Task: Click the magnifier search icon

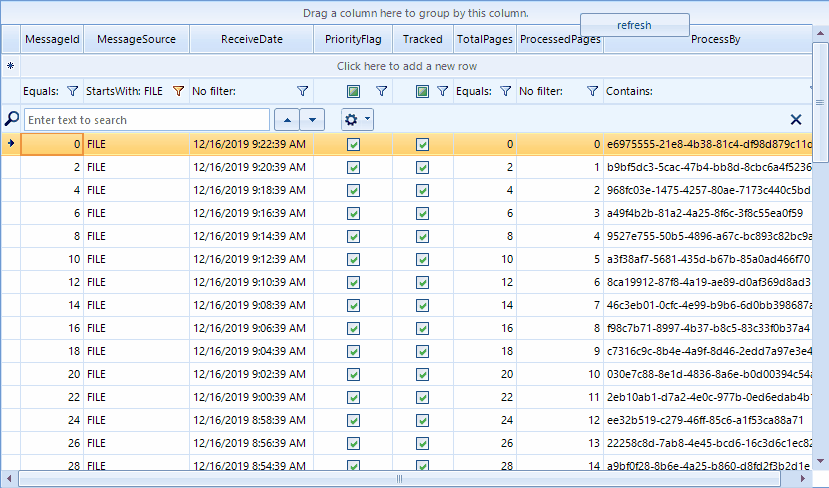Action: 12,119
